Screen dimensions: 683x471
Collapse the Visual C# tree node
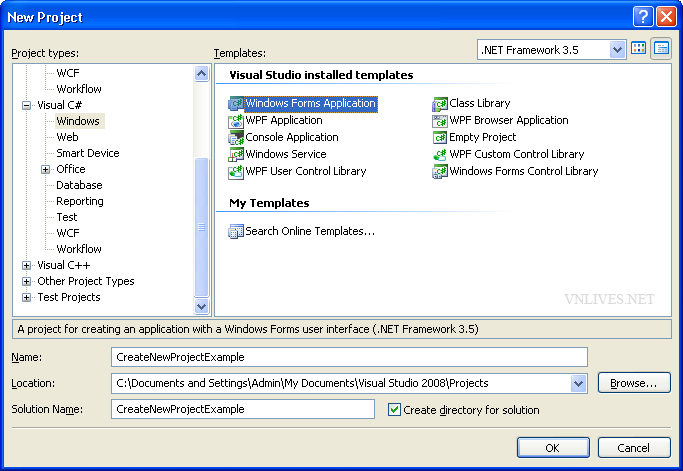pyautogui.click(x=27, y=105)
